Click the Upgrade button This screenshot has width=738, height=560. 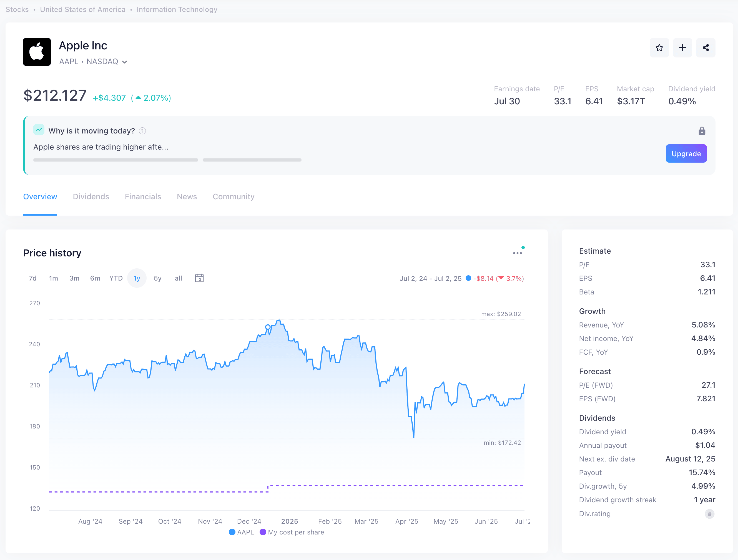click(686, 153)
